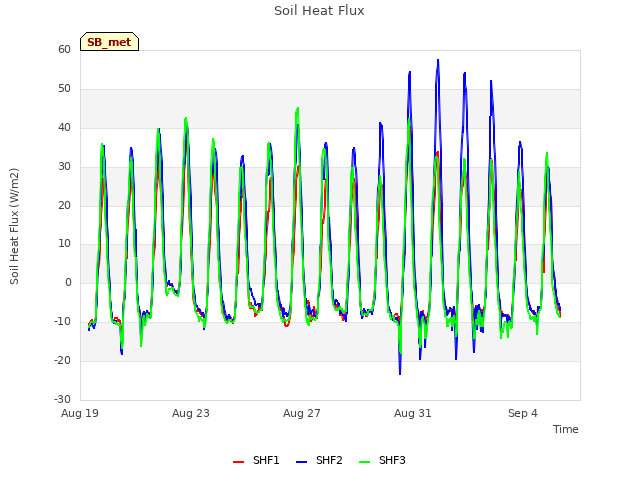Click the Time x-axis label
This screenshot has width=640, height=480.
(x=565, y=429)
